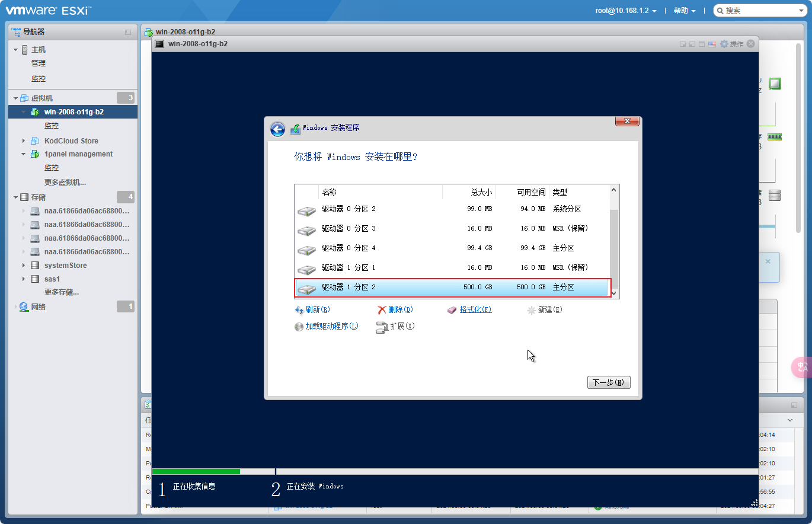The image size is (812, 524).
Task: Click the 下一步(N) next button
Action: pyautogui.click(x=609, y=382)
